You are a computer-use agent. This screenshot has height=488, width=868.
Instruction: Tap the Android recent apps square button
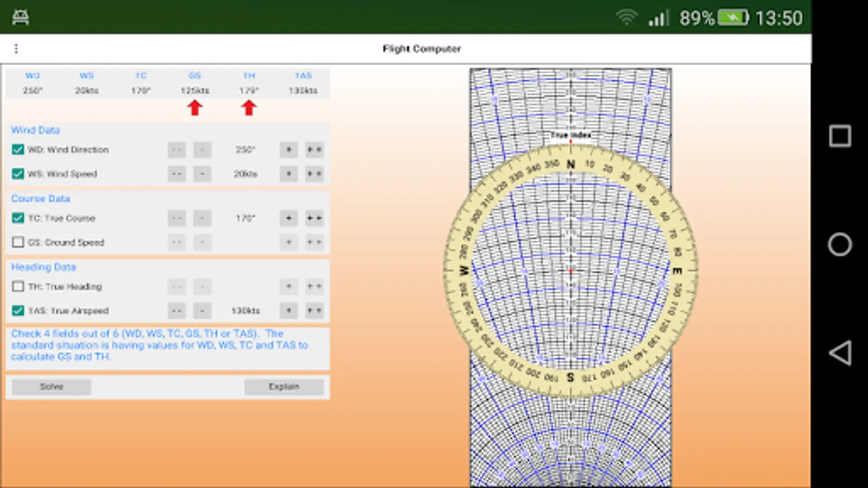point(840,136)
